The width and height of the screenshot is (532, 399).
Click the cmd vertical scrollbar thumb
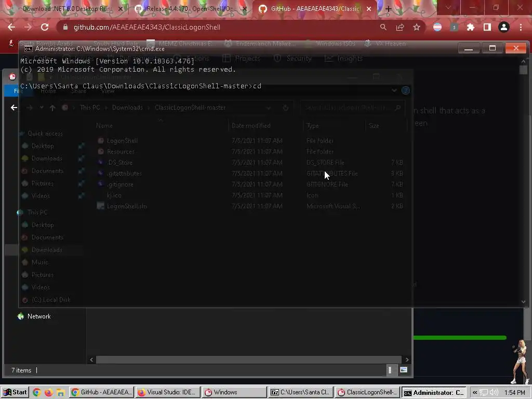click(524, 70)
